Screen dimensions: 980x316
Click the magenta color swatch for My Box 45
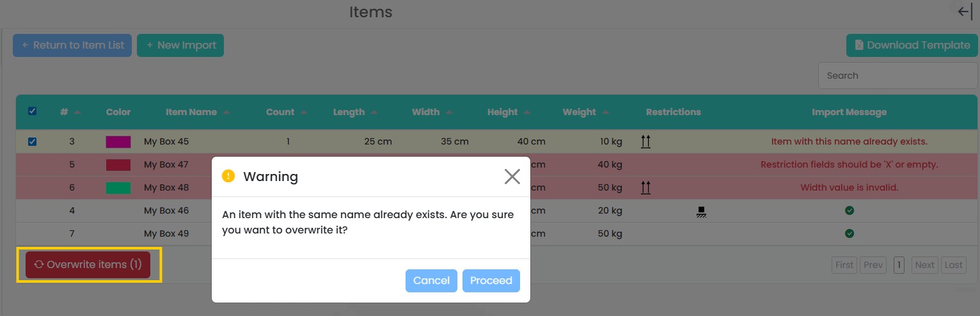tap(118, 142)
